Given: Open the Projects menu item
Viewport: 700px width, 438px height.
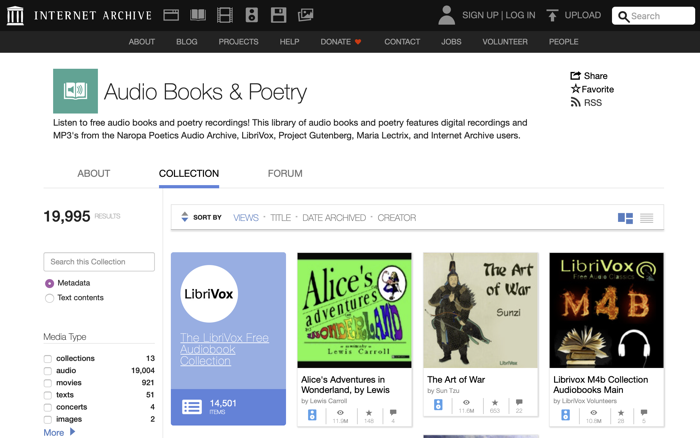Looking at the screenshot, I should 238,42.
